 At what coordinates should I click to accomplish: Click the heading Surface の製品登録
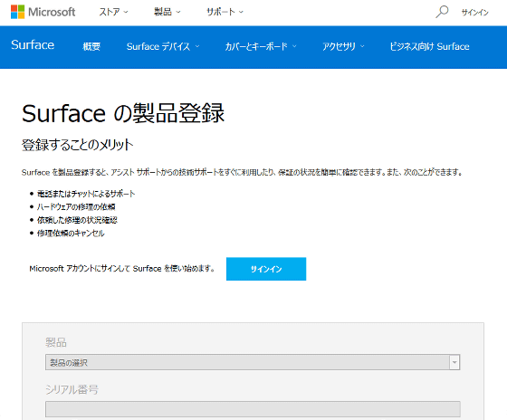point(123,113)
